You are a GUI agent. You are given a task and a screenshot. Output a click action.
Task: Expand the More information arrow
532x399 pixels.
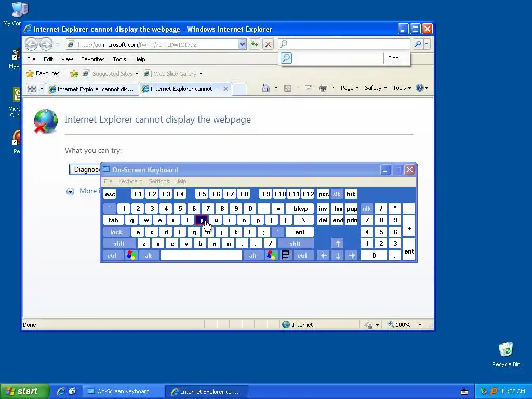(70, 191)
